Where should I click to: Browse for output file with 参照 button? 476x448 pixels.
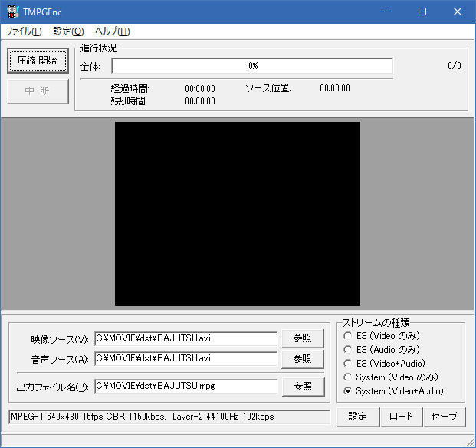click(303, 386)
